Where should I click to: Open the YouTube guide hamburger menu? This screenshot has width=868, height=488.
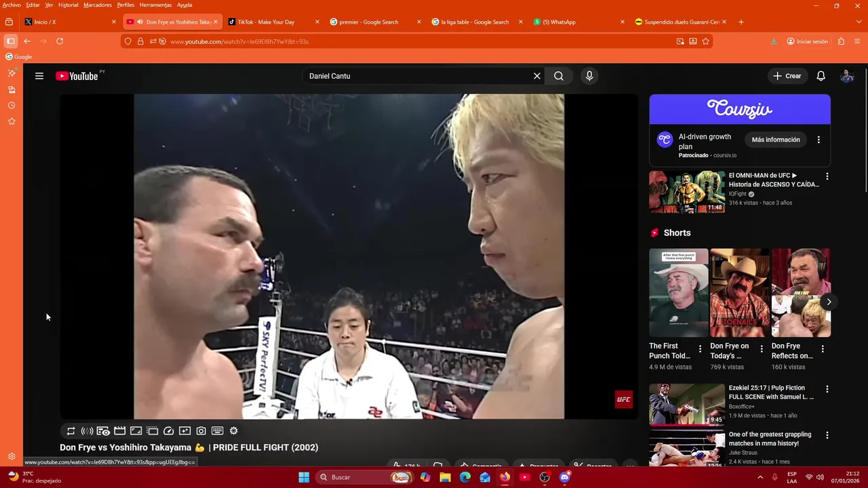(39, 76)
